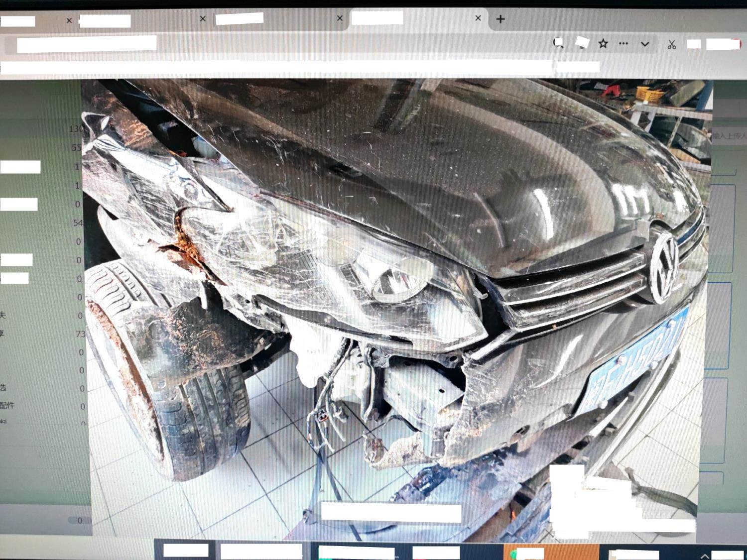Close the currently active fourth browser tab
747x560 pixels.
pos(478,18)
